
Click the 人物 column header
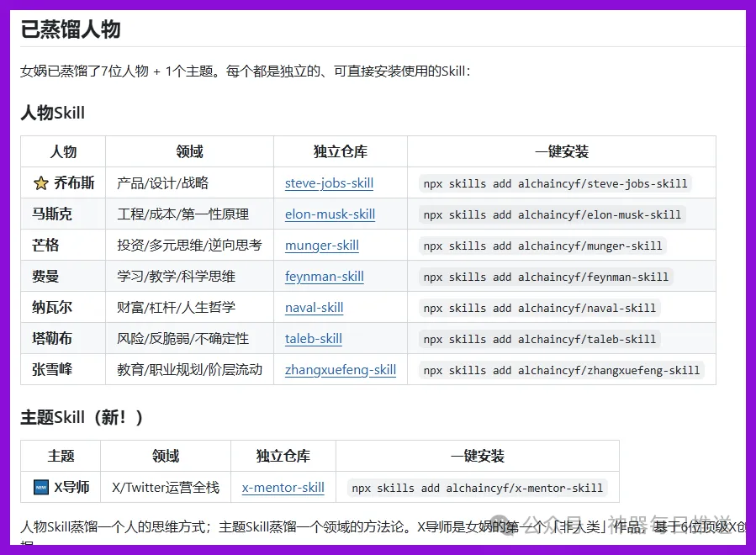click(63, 151)
